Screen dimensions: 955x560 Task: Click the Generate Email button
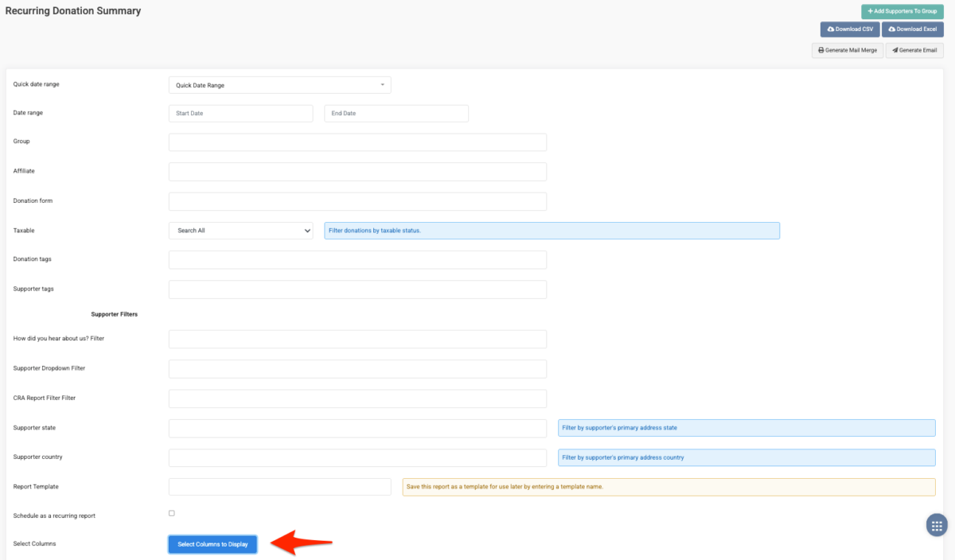coord(914,49)
